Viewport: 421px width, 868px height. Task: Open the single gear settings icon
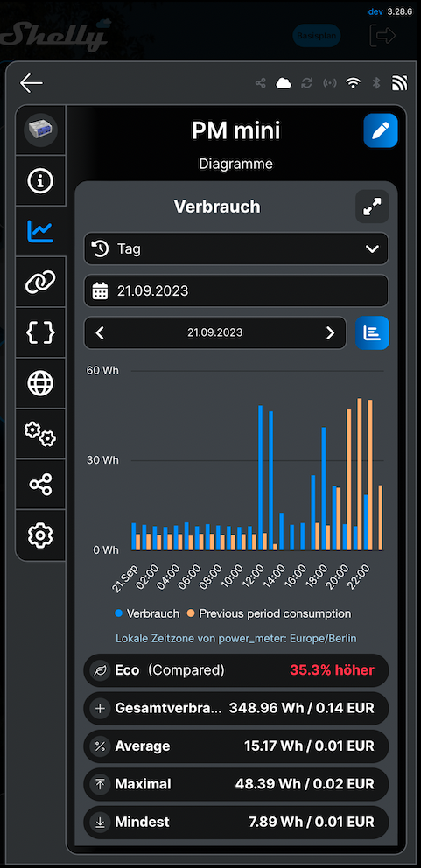click(40, 535)
